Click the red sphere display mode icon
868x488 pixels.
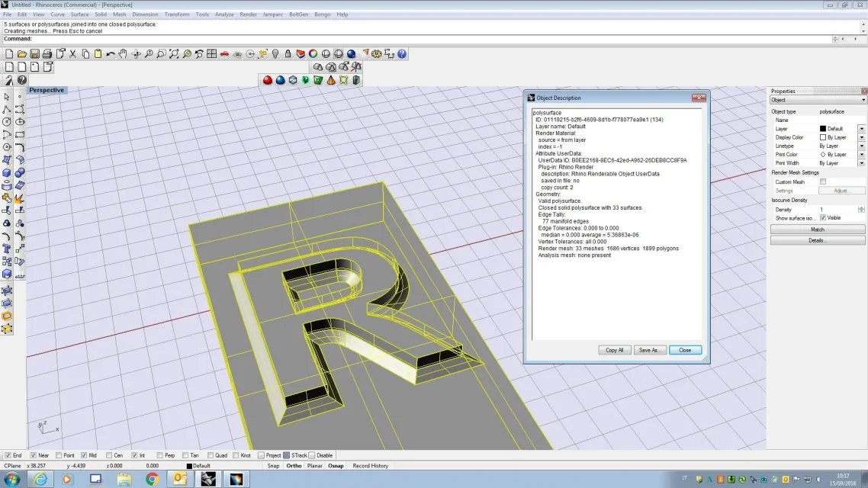pos(268,80)
